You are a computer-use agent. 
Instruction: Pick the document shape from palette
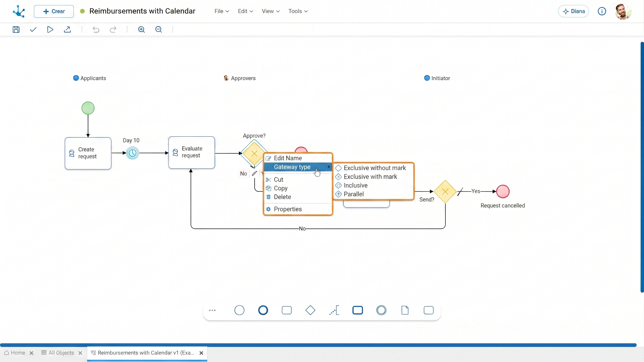click(x=405, y=310)
